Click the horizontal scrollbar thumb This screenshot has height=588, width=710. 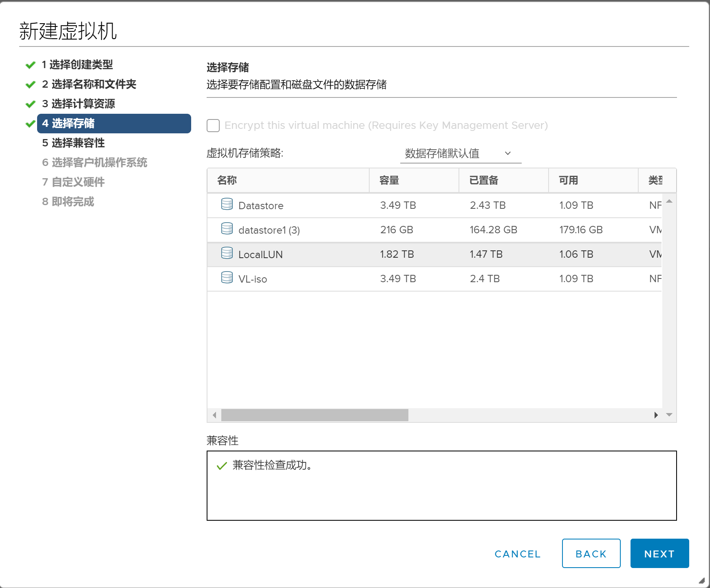[315, 415]
